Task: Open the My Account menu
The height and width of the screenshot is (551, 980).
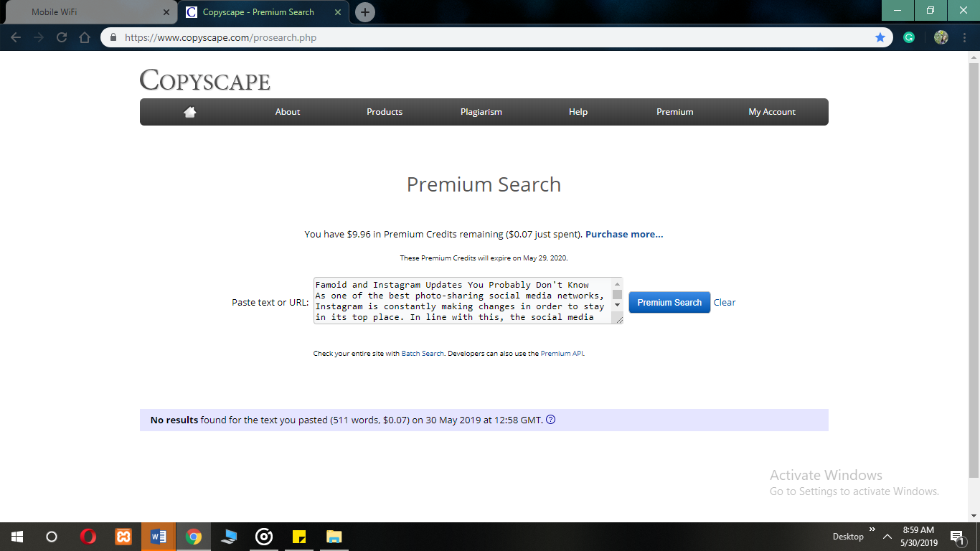Action: (x=772, y=112)
